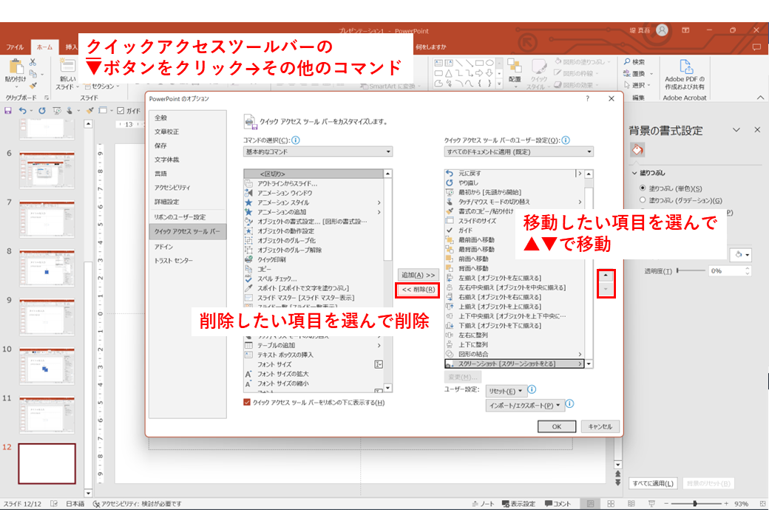Select リボンのユーザー設定 in options sidebar

187,217
